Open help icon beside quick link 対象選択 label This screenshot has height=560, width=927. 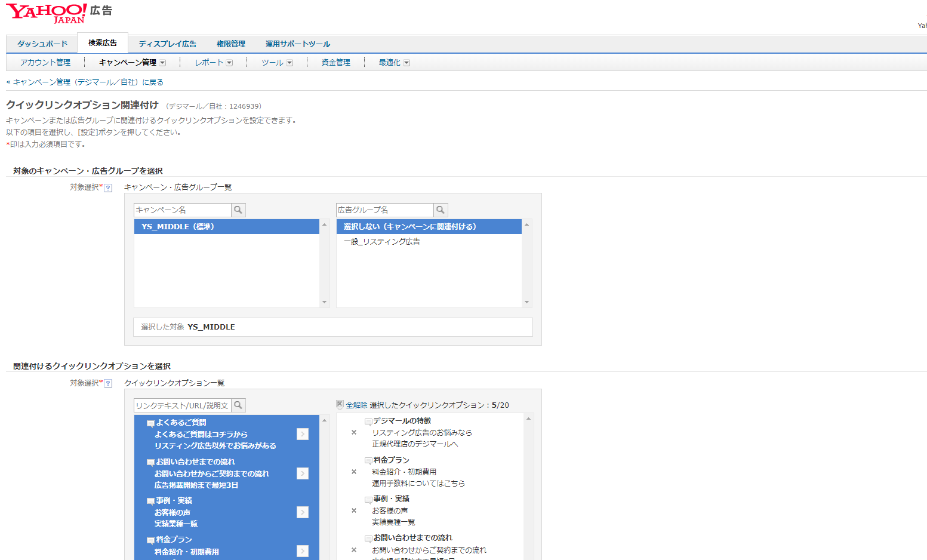point(108,383)
